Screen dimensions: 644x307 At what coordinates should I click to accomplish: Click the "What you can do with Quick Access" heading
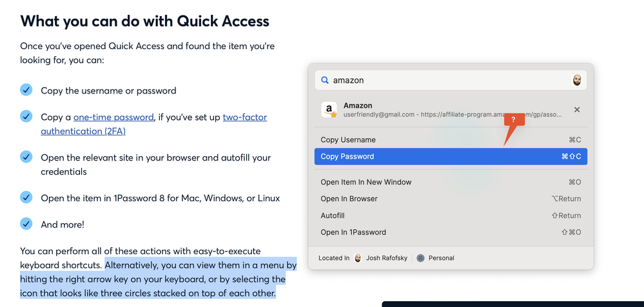tap(145, 21)
